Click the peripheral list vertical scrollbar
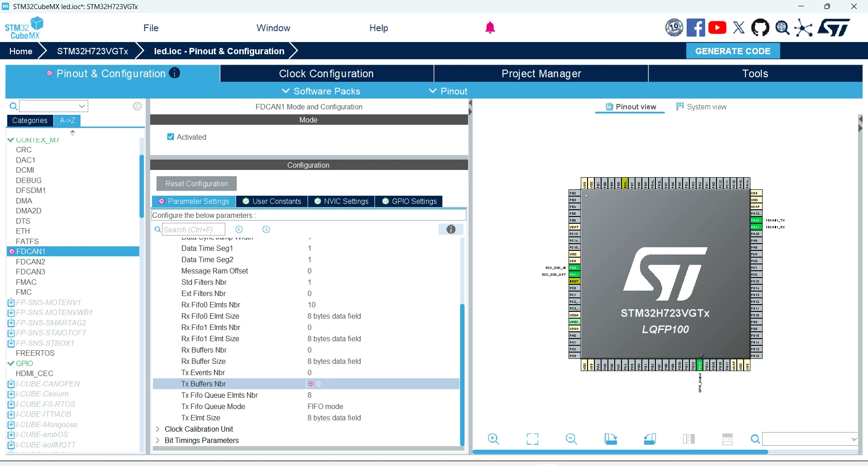868x466 pixels. [142, 187]
